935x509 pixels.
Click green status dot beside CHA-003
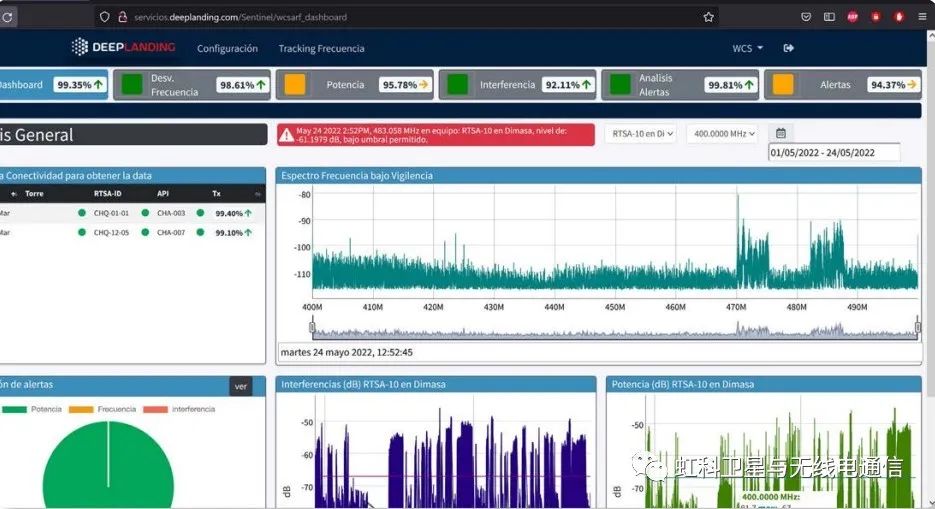pos(145,213)
